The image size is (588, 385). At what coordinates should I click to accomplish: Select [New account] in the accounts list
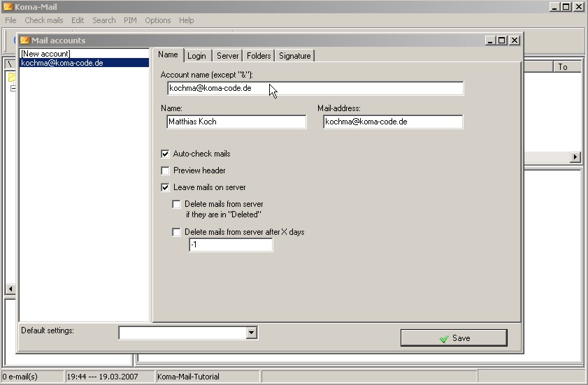pyautogui.click(x=84, y=54)
